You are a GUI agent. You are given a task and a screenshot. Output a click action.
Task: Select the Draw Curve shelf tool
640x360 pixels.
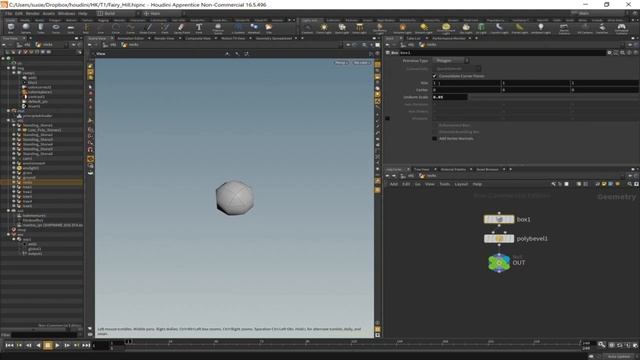[x=147, y=29]
